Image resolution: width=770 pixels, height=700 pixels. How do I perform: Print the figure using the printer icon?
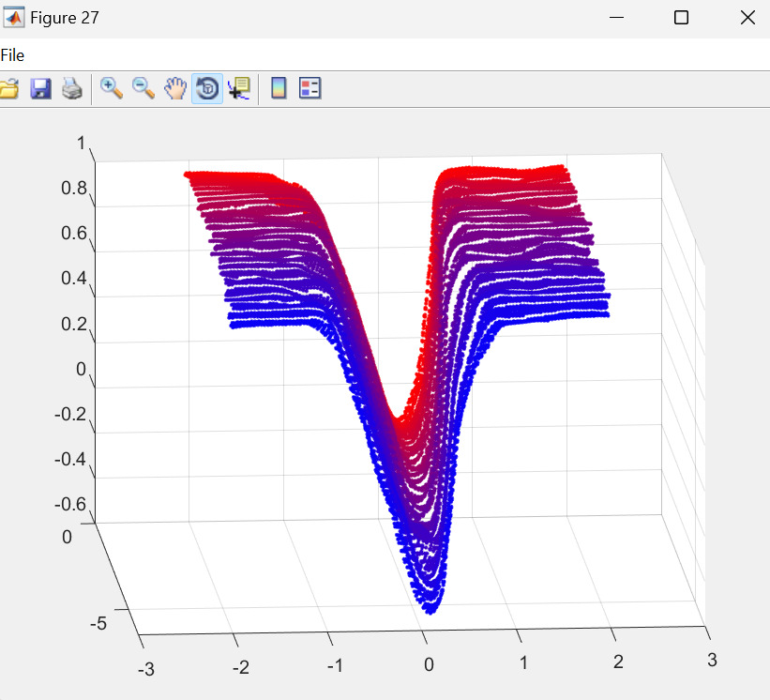(72, 89)
